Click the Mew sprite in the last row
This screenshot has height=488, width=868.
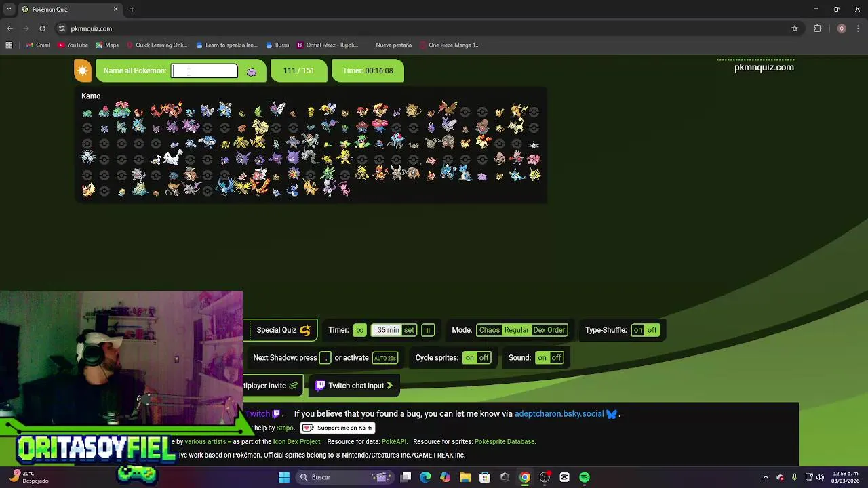(343, 188)
